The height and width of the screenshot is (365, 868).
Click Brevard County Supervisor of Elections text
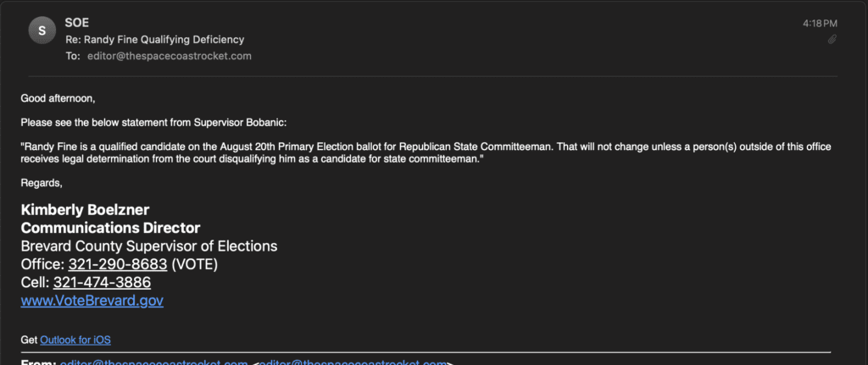149,246
